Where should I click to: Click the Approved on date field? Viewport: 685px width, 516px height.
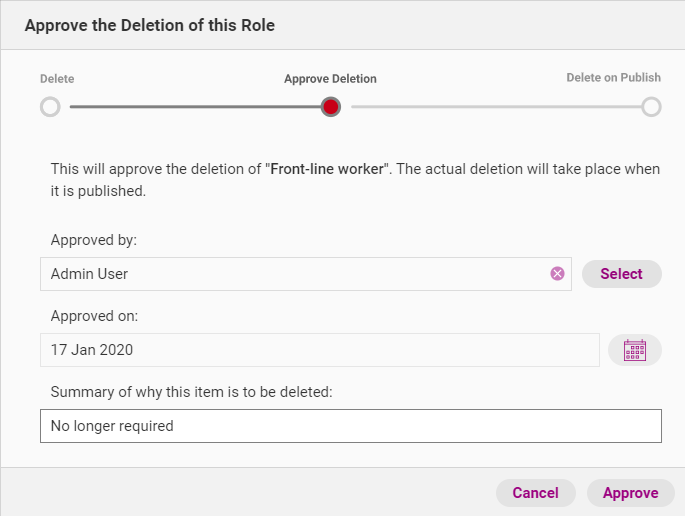(x=320, y=350)
